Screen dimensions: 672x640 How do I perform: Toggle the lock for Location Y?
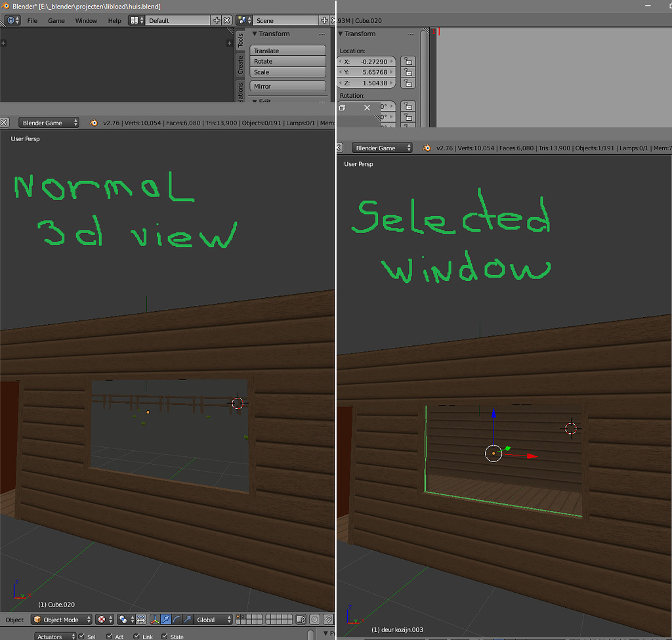[408, 72]
